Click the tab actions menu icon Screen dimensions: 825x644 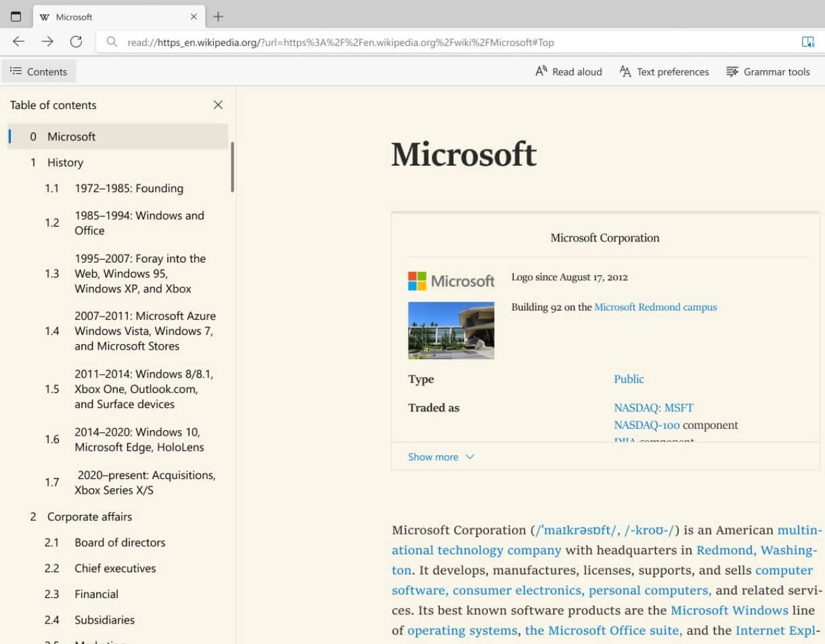click(16, 17)
